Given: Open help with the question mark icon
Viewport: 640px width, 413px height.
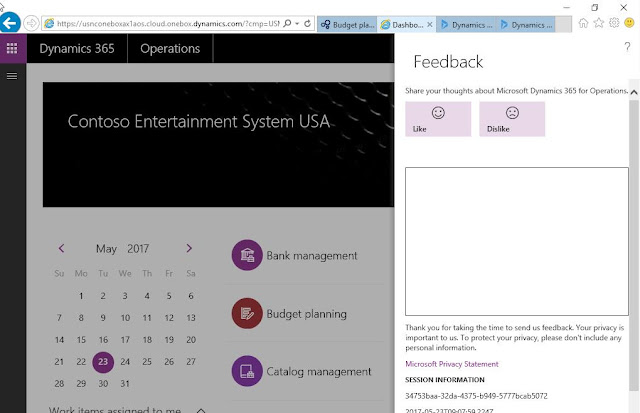Looking at the screenshot, I should 627,47.
